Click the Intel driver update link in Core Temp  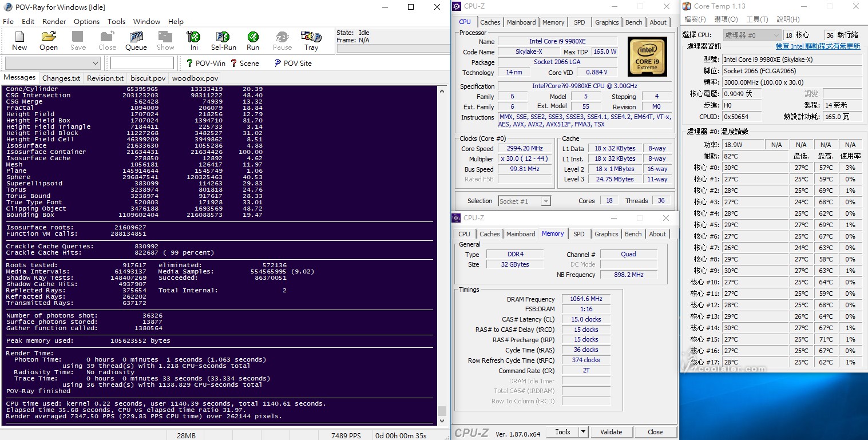(818, 46)
